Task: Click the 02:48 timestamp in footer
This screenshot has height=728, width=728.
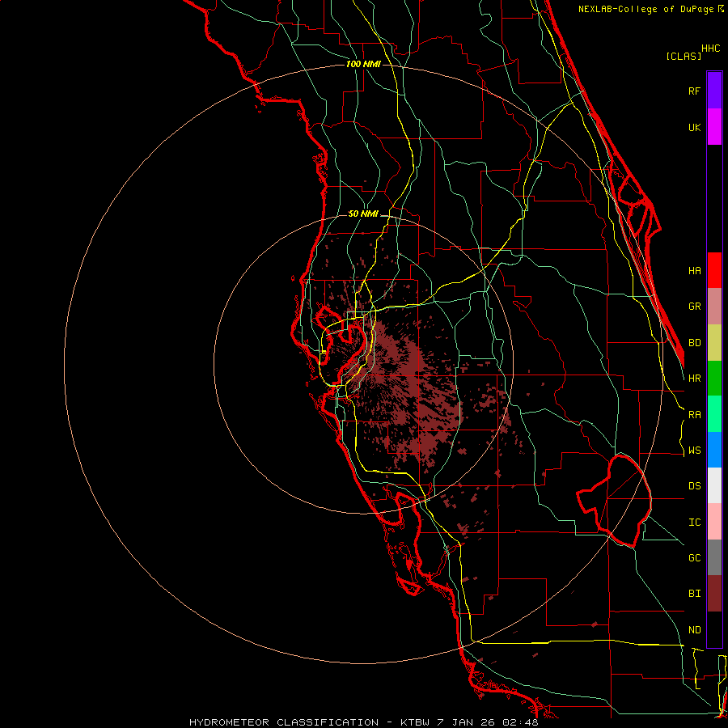Action: [x=520, y=722]
